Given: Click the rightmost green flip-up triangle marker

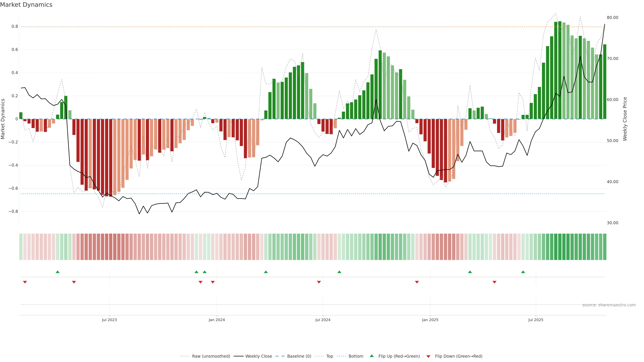Looking at the screenshot, I should [x=523, y=272].
